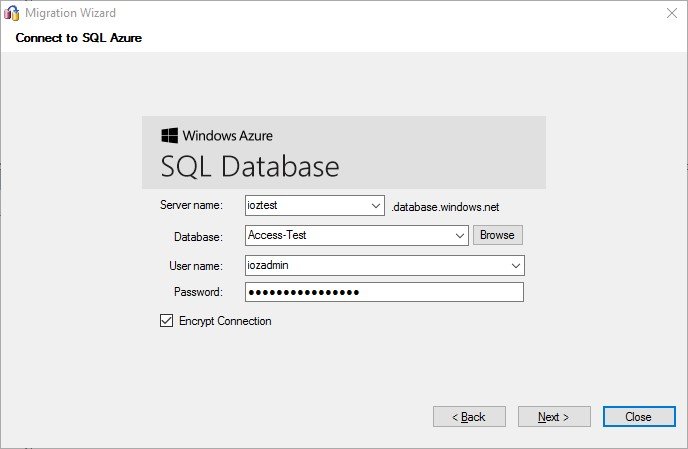The width and height of the screenshot is (688, 449).
Task: Proceed with the Next button
Action: tap(554, 417)
